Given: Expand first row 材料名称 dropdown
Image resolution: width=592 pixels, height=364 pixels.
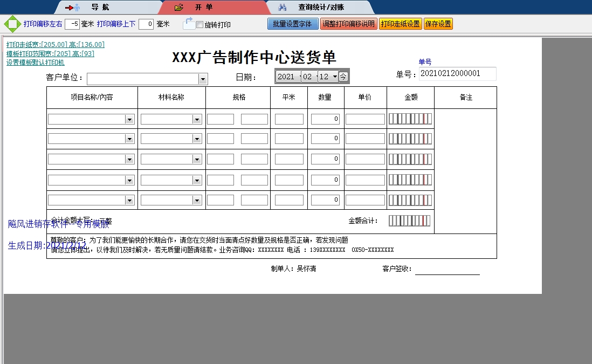Looking at the screenshot, I should 197,120.
